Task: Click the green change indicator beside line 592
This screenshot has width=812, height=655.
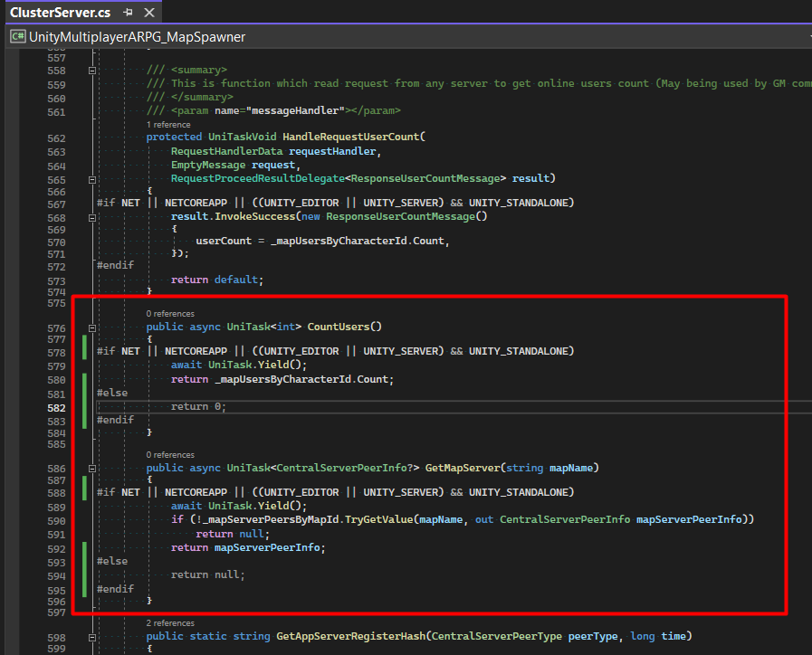Action: pos(83,547)
